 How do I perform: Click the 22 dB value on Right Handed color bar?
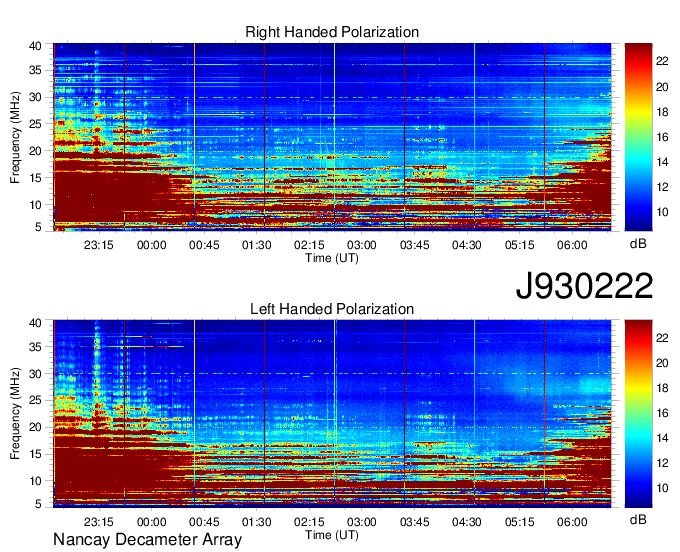662,62
